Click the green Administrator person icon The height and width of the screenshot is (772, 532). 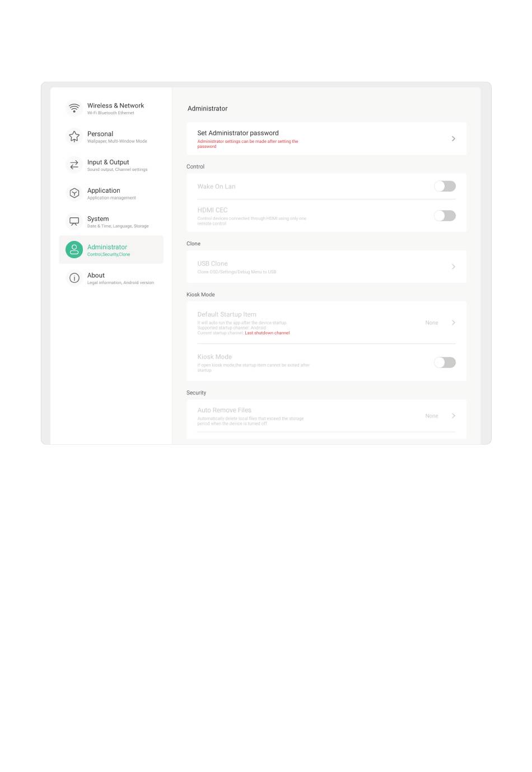coord(74,249)
